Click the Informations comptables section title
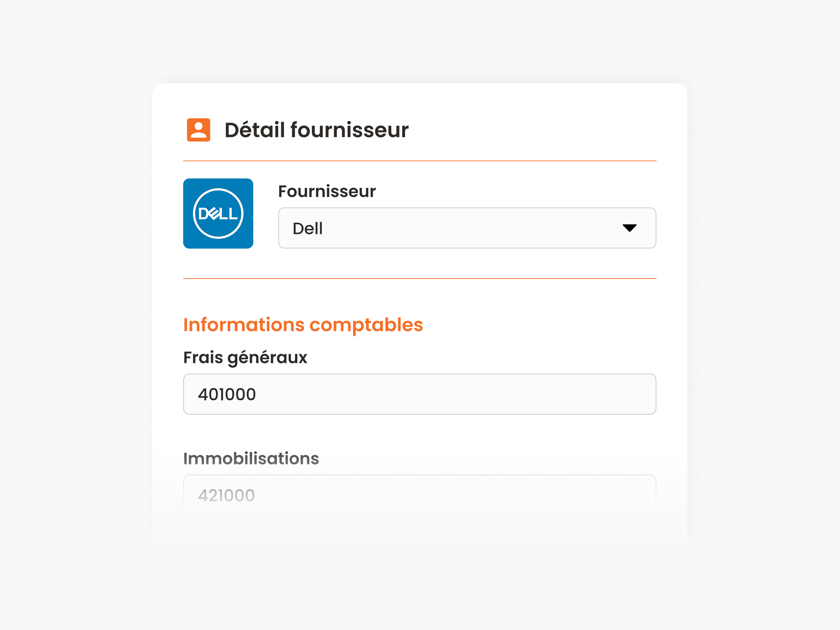Viewport: 840px width, 630px height. pyautogui.click(x=303, y=324)
